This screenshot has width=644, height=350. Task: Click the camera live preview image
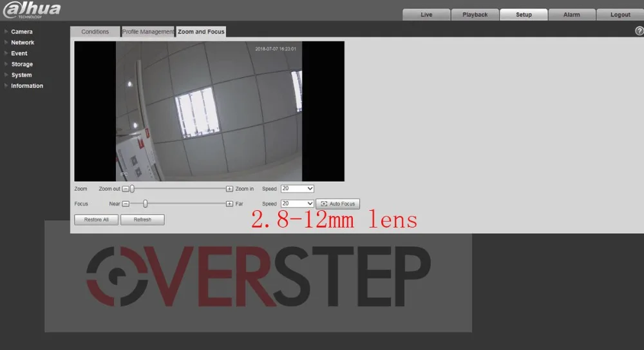coord(209,111)
